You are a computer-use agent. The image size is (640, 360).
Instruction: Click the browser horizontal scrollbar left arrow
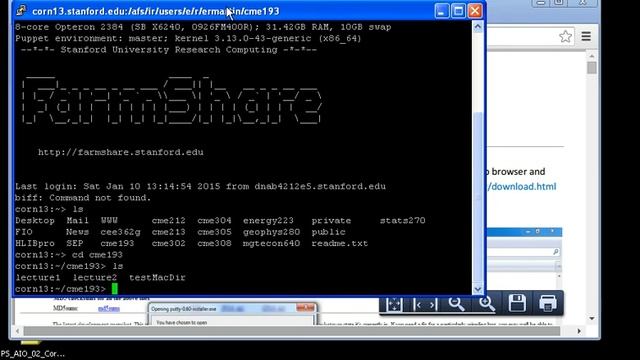[17, 331]
